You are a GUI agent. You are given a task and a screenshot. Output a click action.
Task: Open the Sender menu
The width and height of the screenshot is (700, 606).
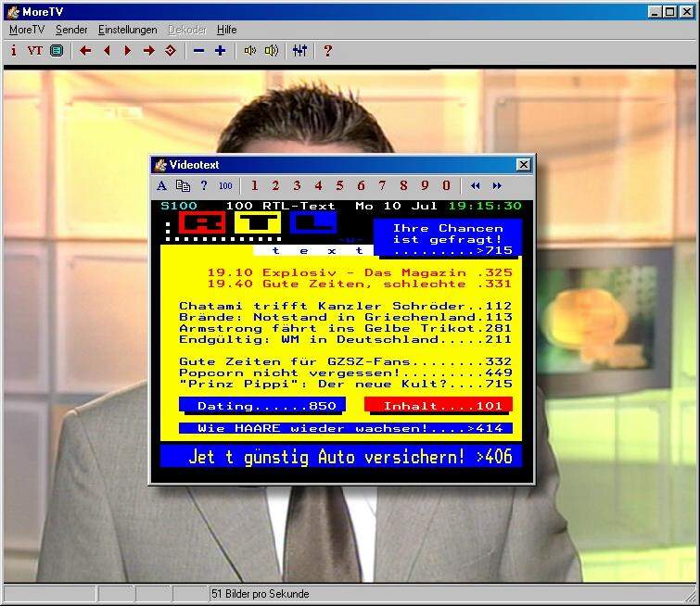pyautogui.click(x=71, y=30)
